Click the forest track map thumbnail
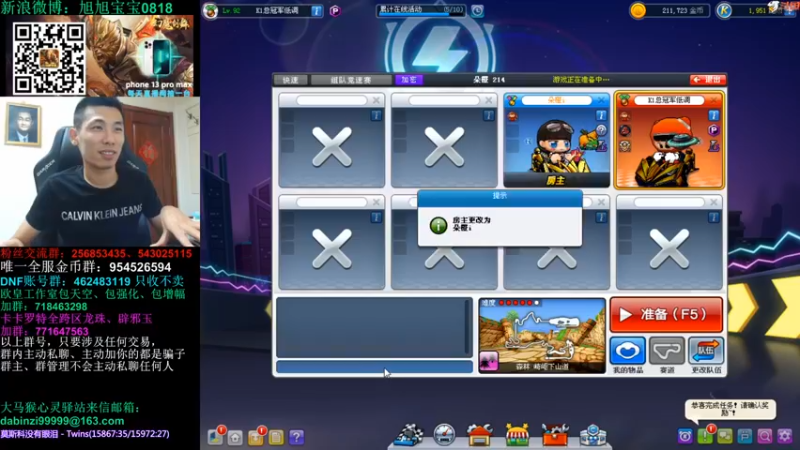800x450 pixels. coord(542,336)
